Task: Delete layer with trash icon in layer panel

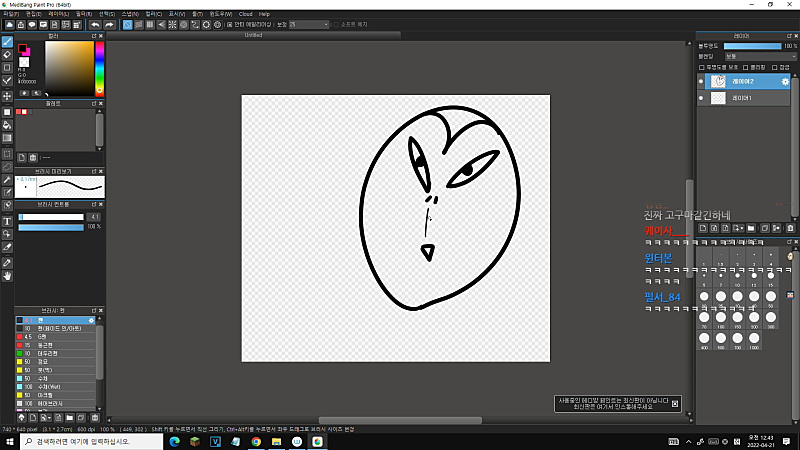Action: coord(790,228)
